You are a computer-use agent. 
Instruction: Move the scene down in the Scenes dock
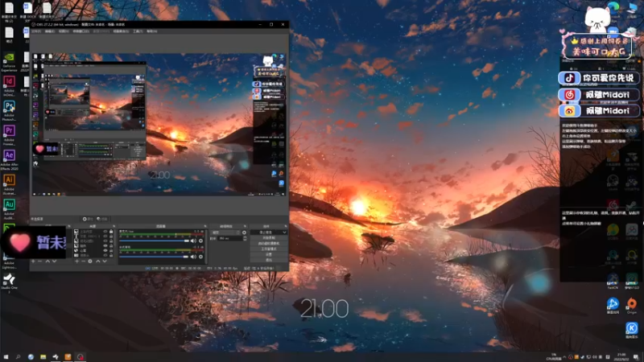point(54,261)
